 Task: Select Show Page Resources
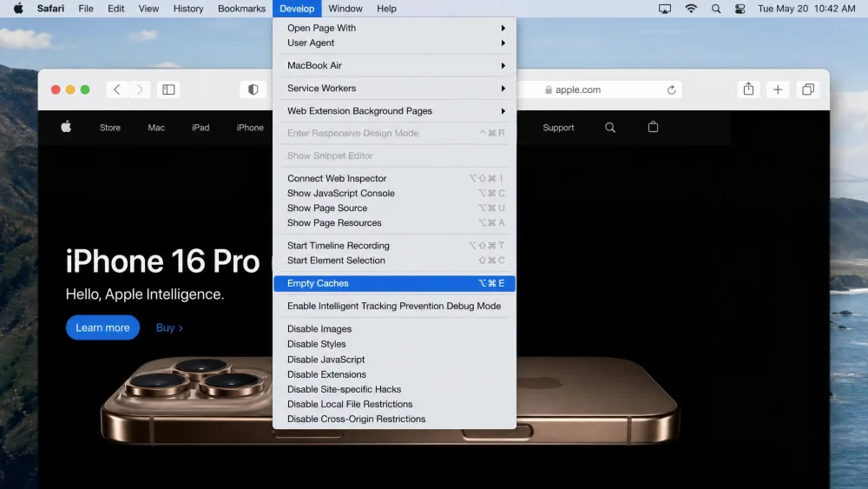tap(395, 222)
